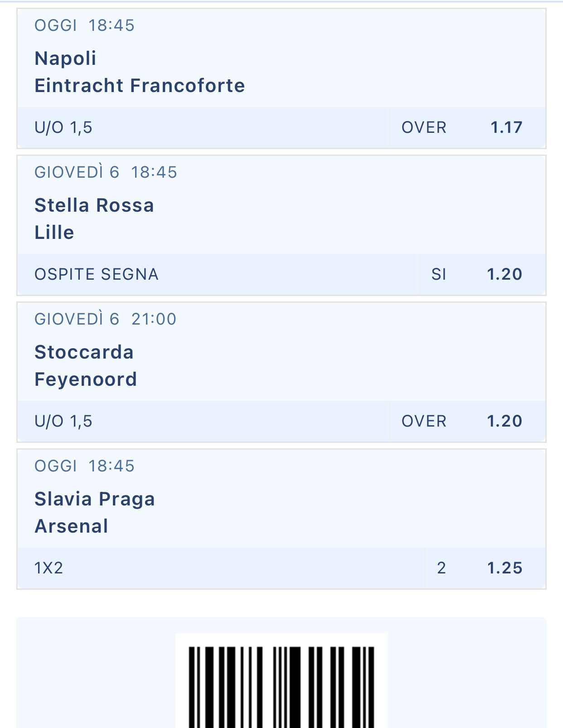The width and height of the screenshot is (563, 728).
Task: Click the GIOVEDÌ 6 21:00 date label
Action: point(105,319)
